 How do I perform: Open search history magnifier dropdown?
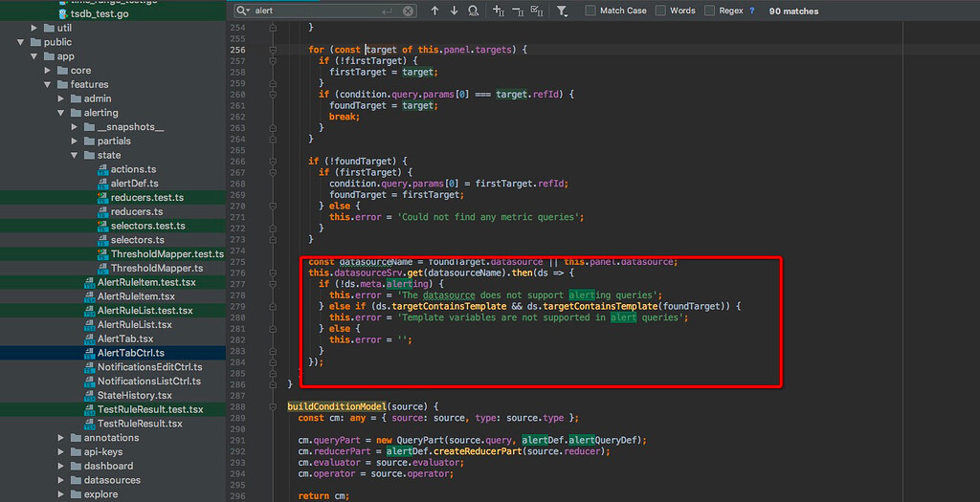coord(245,11)
